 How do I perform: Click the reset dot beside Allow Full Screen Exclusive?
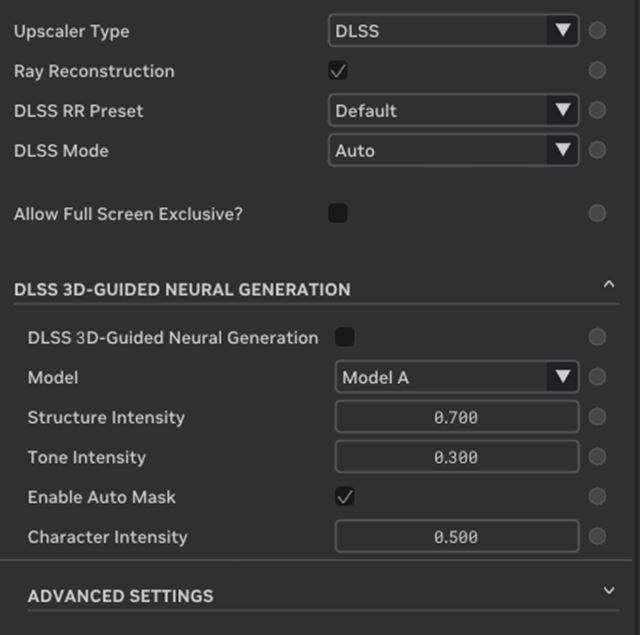point(597,213)
